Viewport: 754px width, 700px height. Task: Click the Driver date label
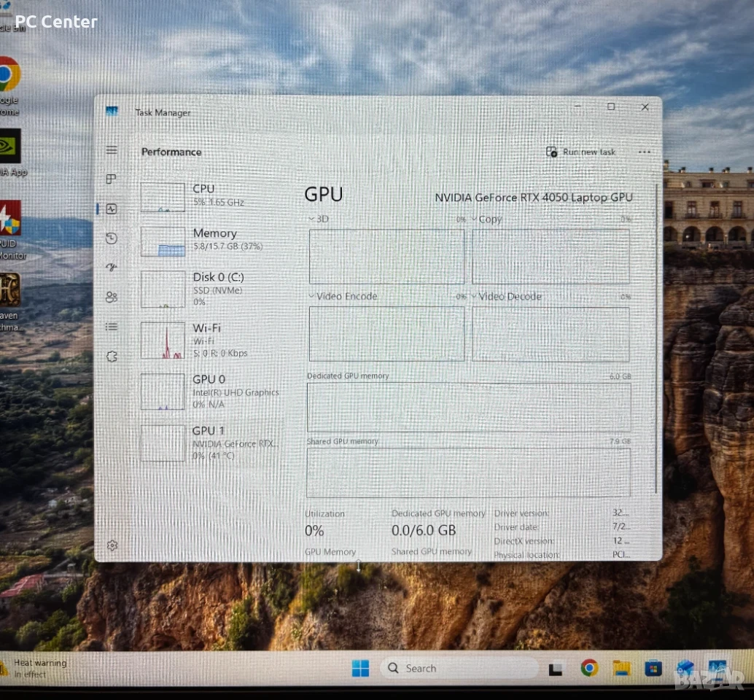pyautogui.click(x=516, y=527)
